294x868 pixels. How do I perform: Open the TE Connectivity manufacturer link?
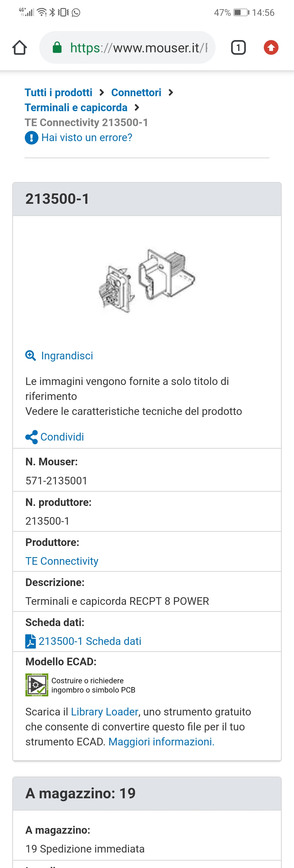click(x=62, y=561)
